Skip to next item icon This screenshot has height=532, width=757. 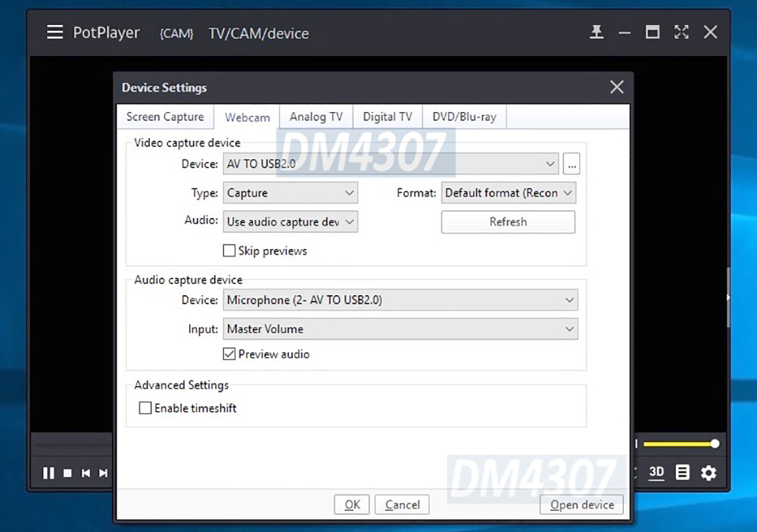tap(104, 472)
